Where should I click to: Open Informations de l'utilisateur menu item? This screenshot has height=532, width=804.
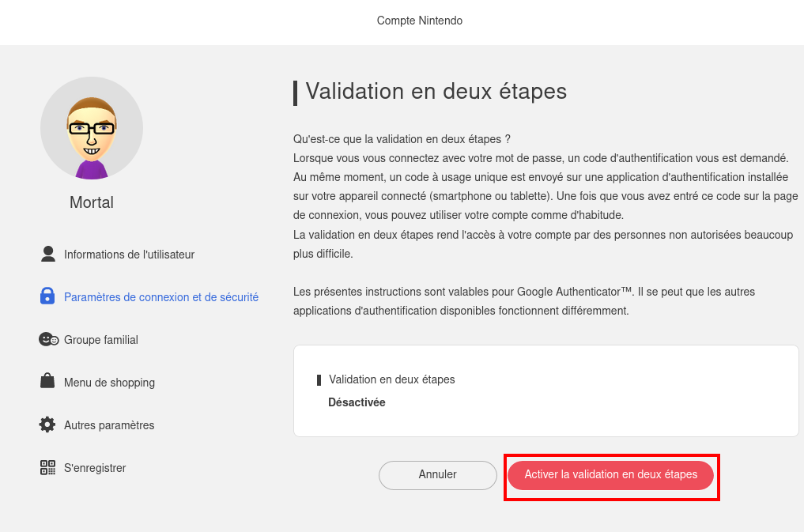tap(129, 255)
